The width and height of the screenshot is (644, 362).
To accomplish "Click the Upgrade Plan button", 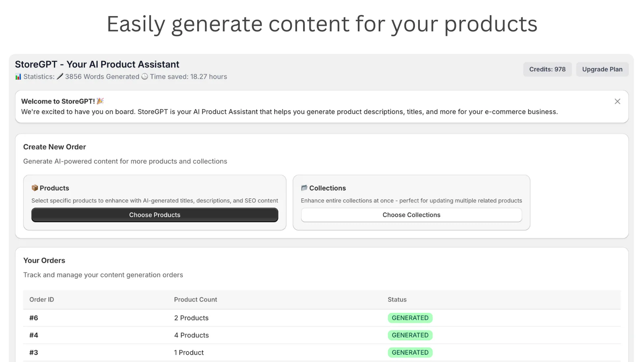I will click(x=602, y=69).
